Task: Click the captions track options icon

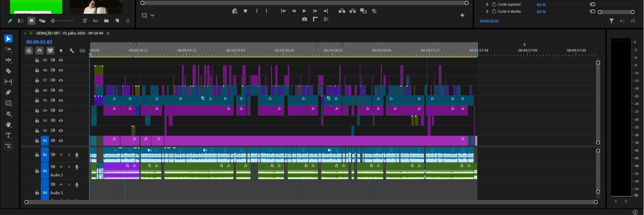Action: (82, 51)
